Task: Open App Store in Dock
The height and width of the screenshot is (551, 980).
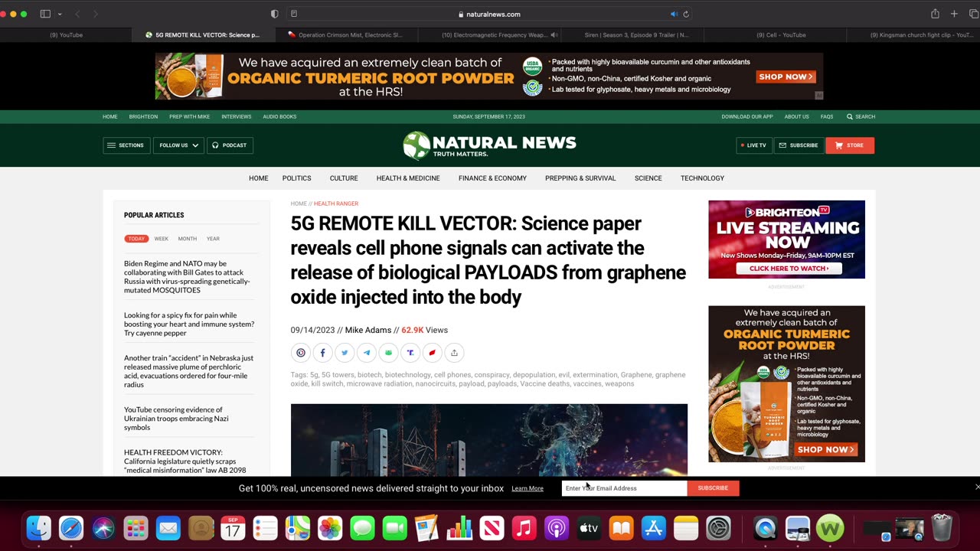Action: [x=654, y=528]
